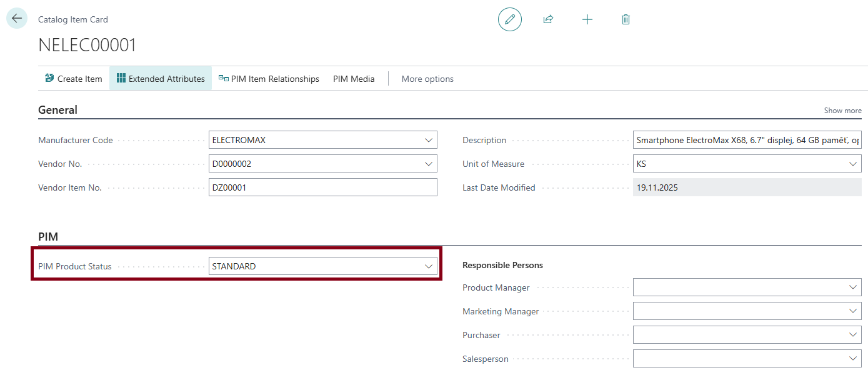Image resolution: width=868 pixels, height=375 pixels.
Task: Open the More options menu
Action: pos(427,78)
